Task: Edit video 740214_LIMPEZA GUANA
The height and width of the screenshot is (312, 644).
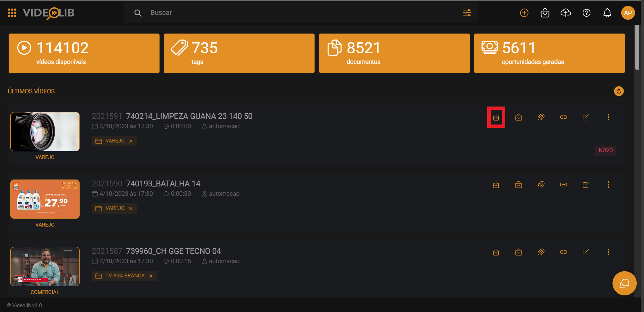Action: pyautogui.click(x=586, y=117)
